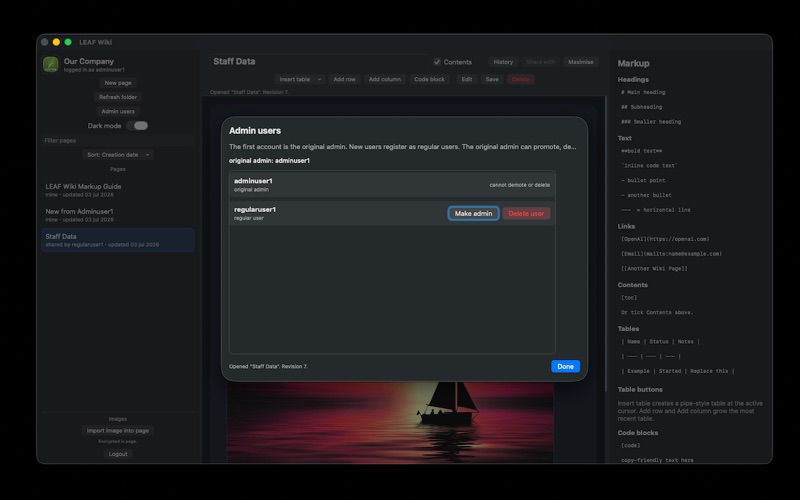The image size is (800, 500).
Task: Insert a Code block
Action: click(429, 79)
